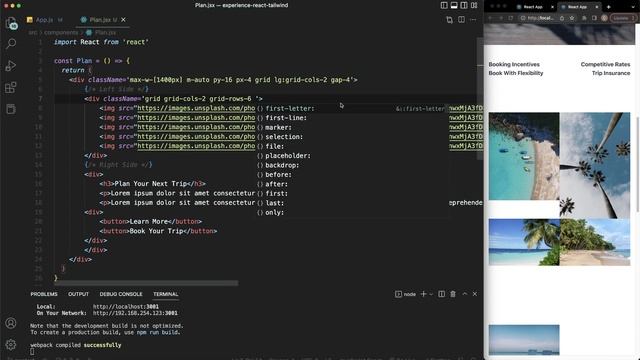This screenshot has width=640, height=360.
Task: Click 'Trip Insurance' text in browser page
Action: (611, 73)
